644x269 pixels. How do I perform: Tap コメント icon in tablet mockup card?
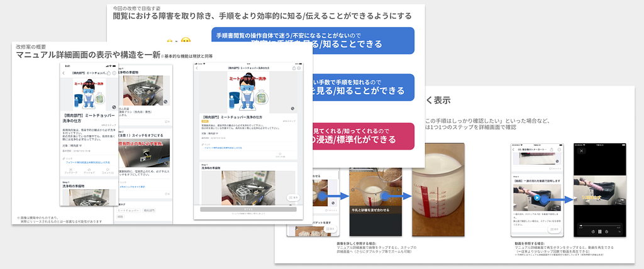pos(280,155)
